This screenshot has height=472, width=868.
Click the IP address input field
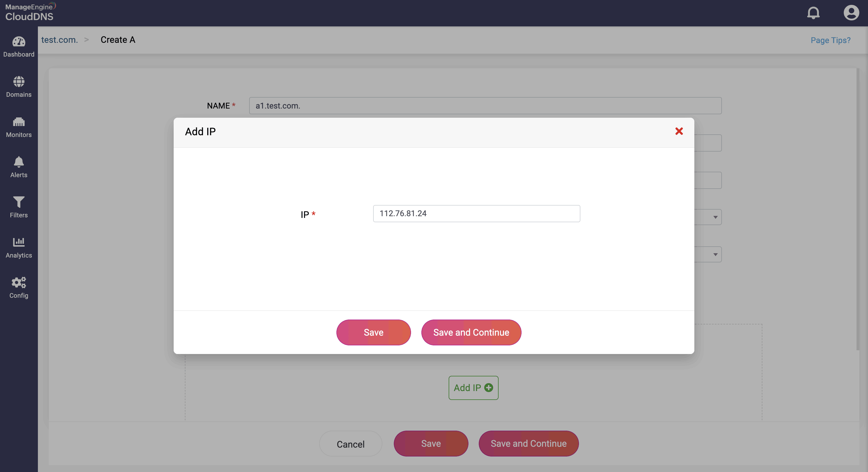[476, 213]
